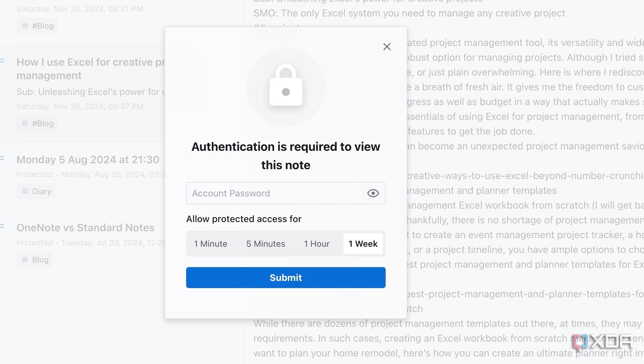The height and width of the screenshot is (364, 644).
Task: Choose the 1 Week access option
Action: click(363, 244)
